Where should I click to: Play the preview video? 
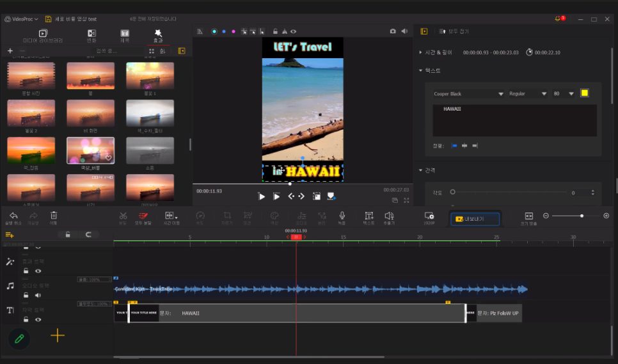tap(261, 196)
